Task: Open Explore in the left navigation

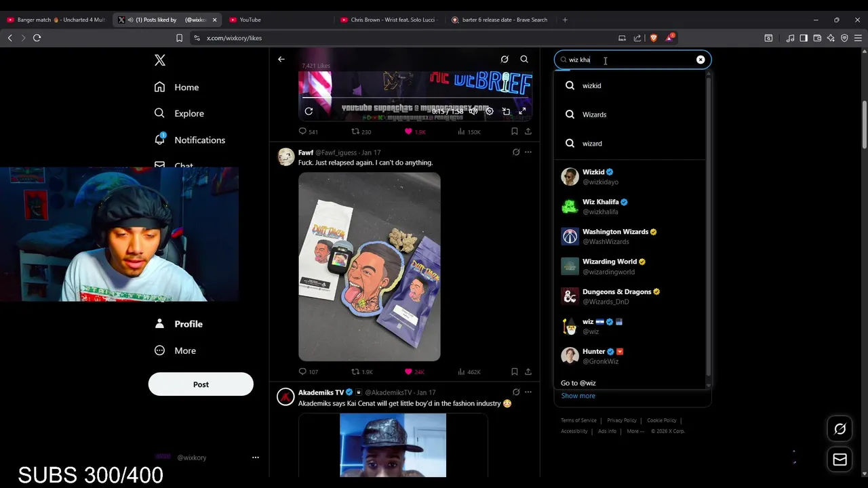Action: [x=179, y=113]
